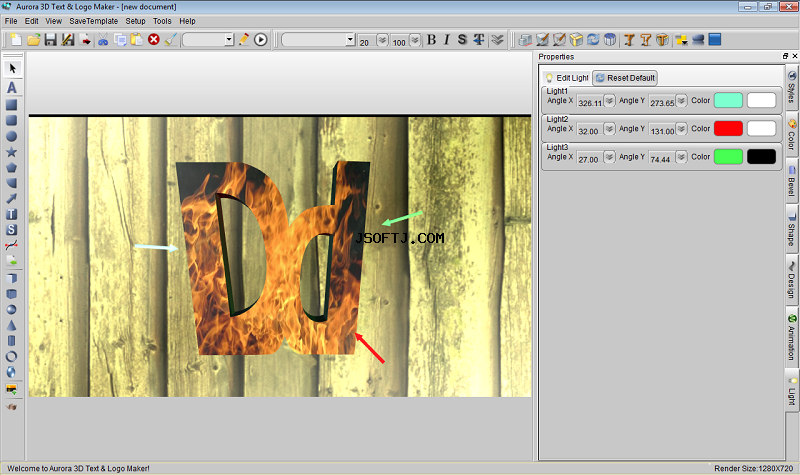Click the brush clear-format icon

pos(170,39)
